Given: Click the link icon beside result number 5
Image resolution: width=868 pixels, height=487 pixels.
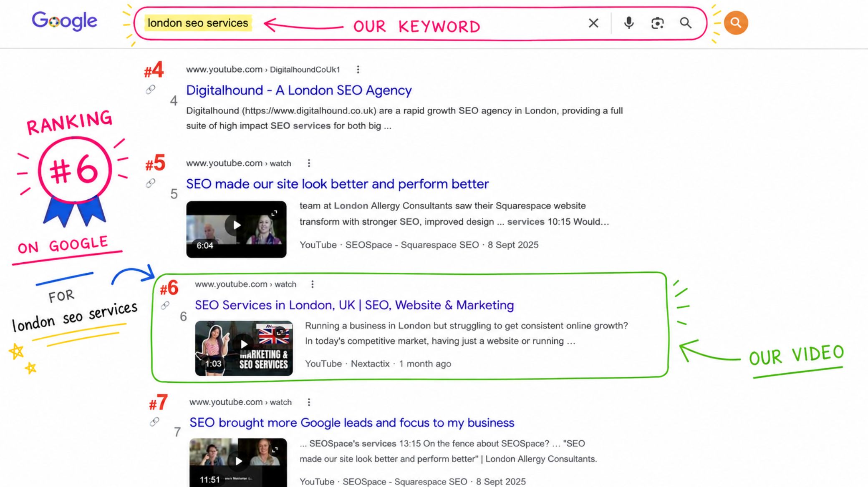Looking at the screenshot, I should tap(150, 183).
